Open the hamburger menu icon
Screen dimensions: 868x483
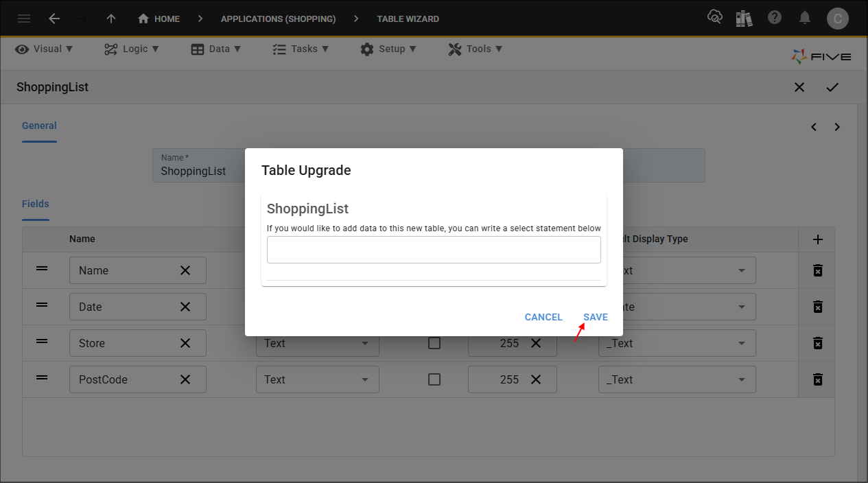point(24,19)
